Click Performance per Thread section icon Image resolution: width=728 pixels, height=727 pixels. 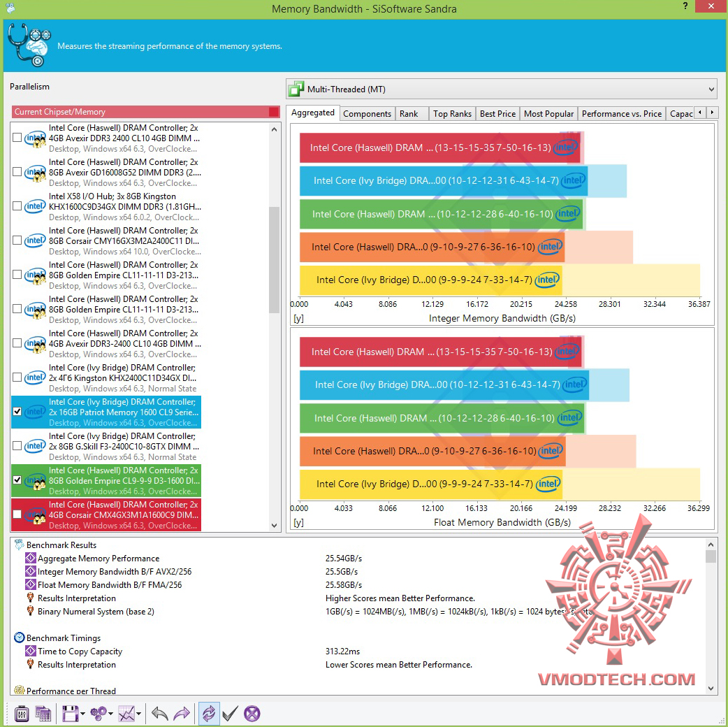pos(19,690)
